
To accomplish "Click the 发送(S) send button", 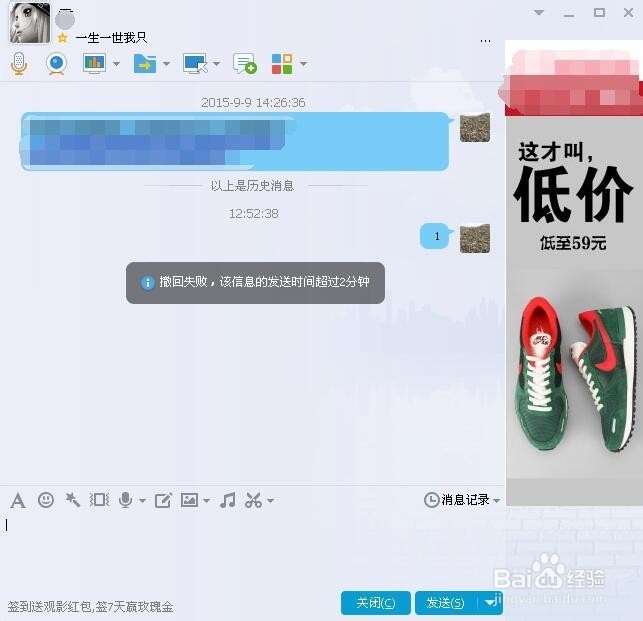I will (x=446, y=603).
